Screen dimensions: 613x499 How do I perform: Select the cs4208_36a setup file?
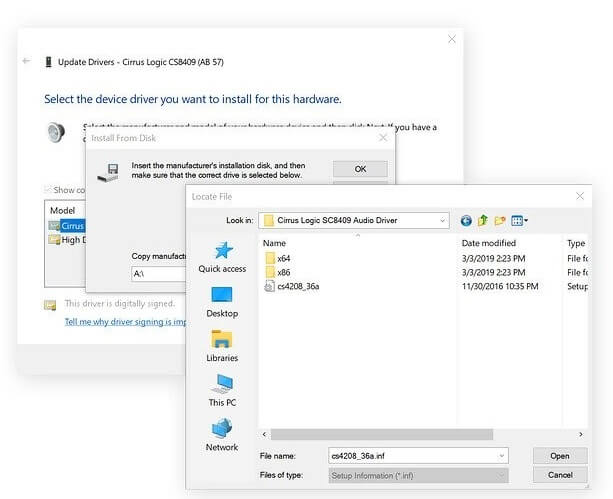click(x=298, y=286)
